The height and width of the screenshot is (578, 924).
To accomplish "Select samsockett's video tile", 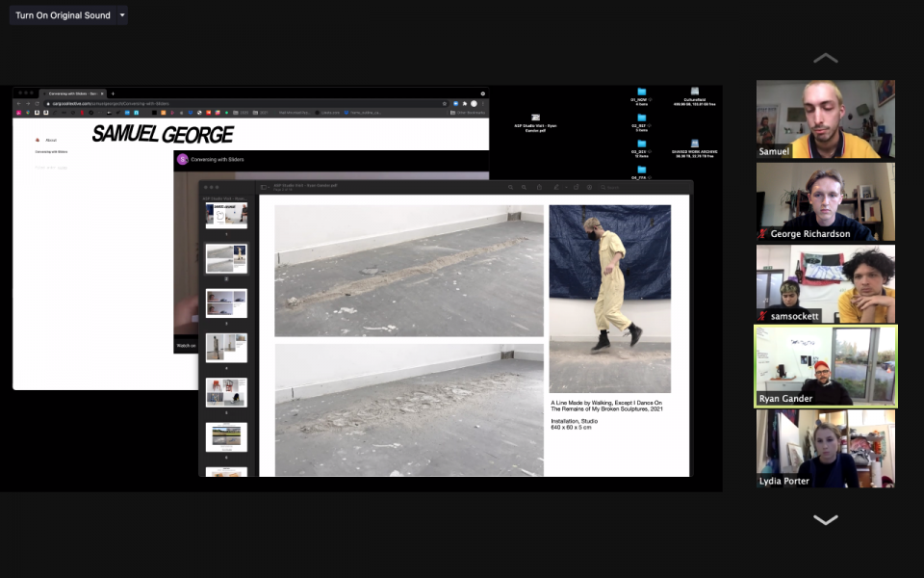I will [826, 283].
